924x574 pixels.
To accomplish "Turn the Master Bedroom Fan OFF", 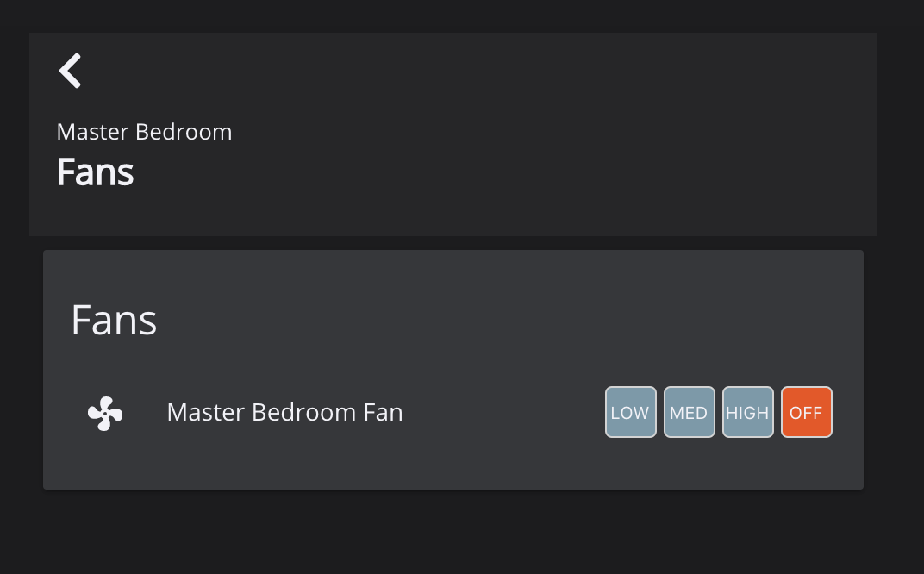I will (x=806, y=412).
